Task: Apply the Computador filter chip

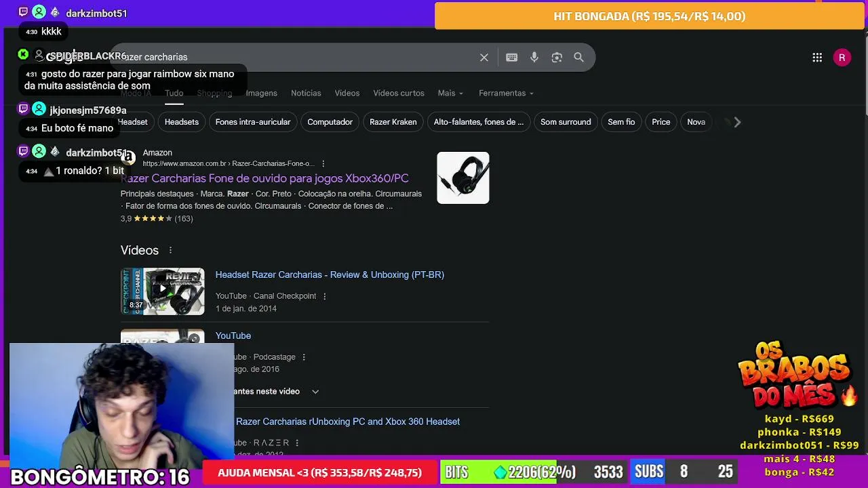Action: point(330,122)
